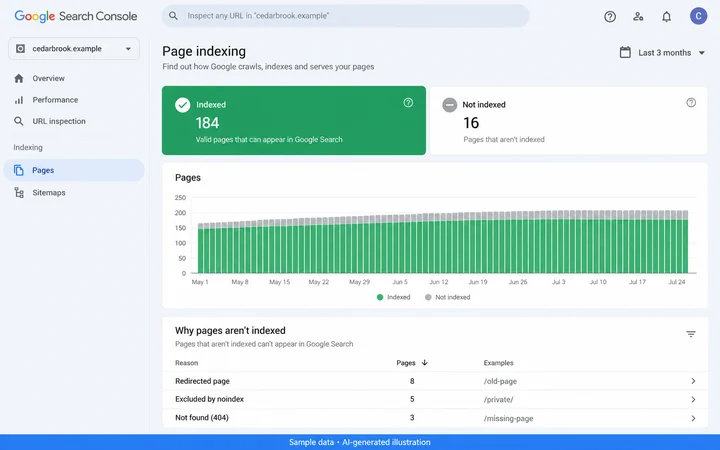Expand the Redirected page row chevron
The image size is (720, 450).
[x=693, y=381]
